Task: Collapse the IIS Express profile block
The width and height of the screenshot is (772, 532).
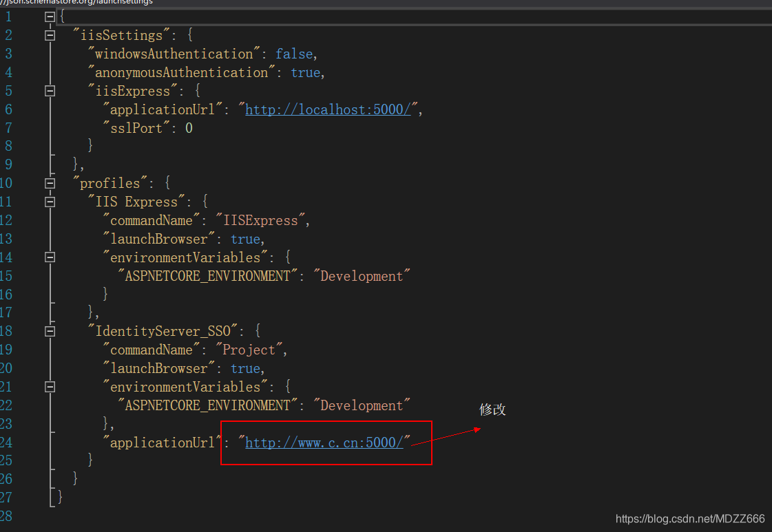Action: click(50, 202)
